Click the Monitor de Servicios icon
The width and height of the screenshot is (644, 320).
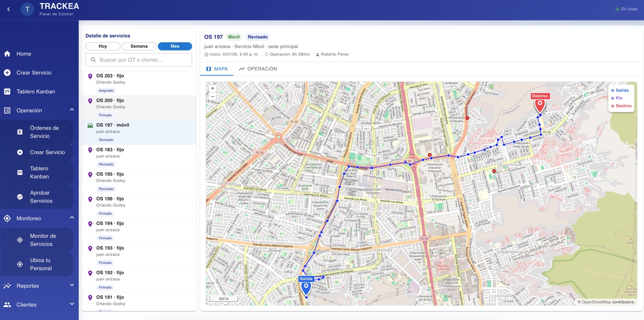[20, 240]
